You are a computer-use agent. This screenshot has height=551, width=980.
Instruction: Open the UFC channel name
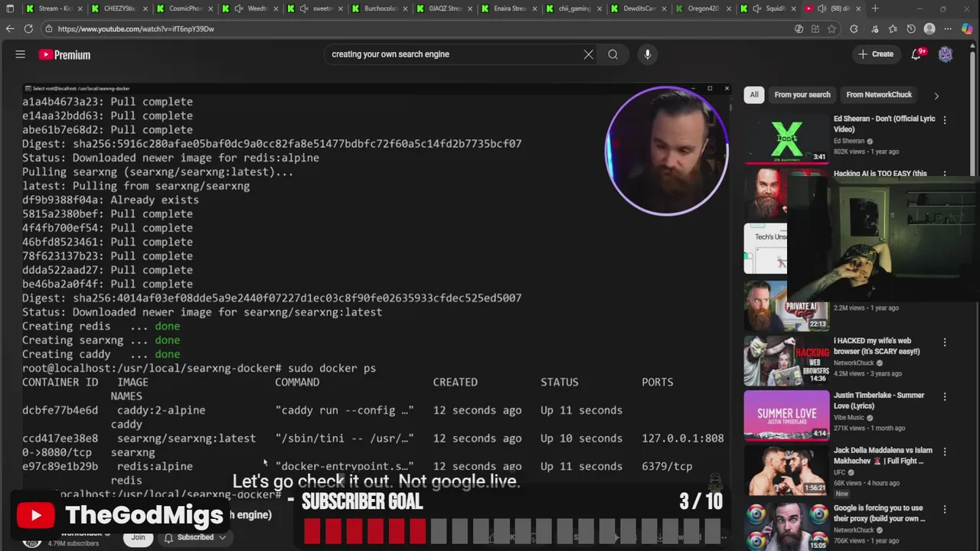pos(840,472)
